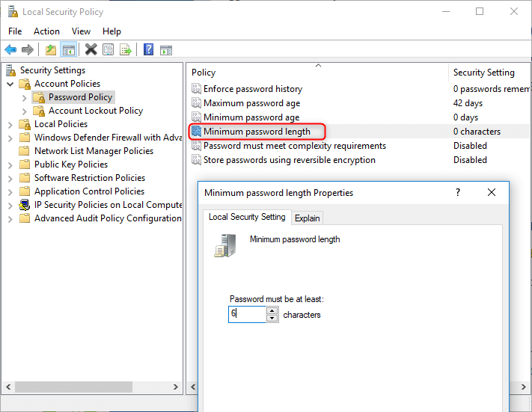Expand the Local Policies tree node
Screen dimensions: 532x412
[10, 124]
